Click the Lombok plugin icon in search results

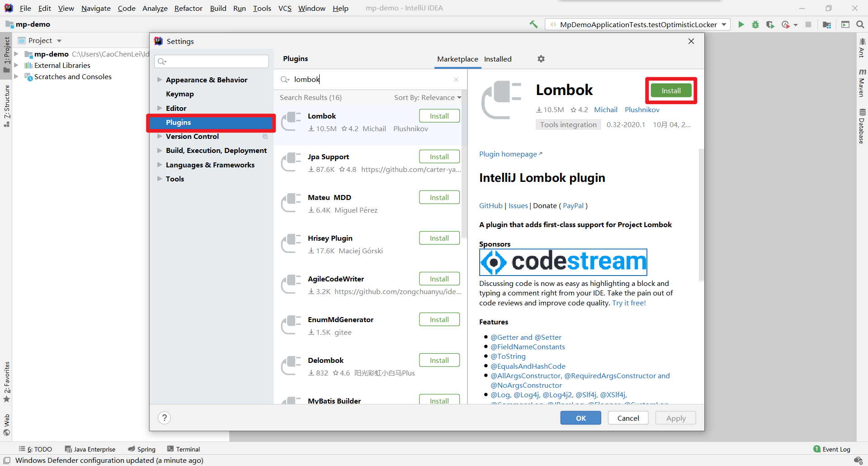pos(291,121)
